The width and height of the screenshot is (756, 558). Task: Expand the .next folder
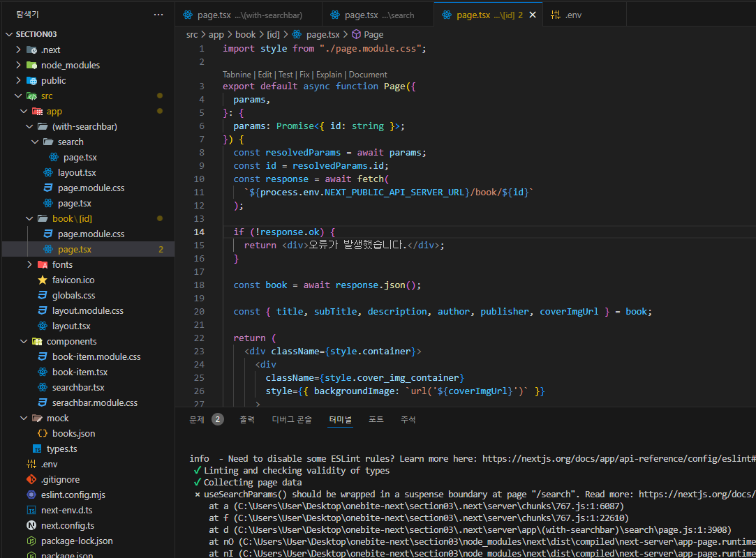18,50
